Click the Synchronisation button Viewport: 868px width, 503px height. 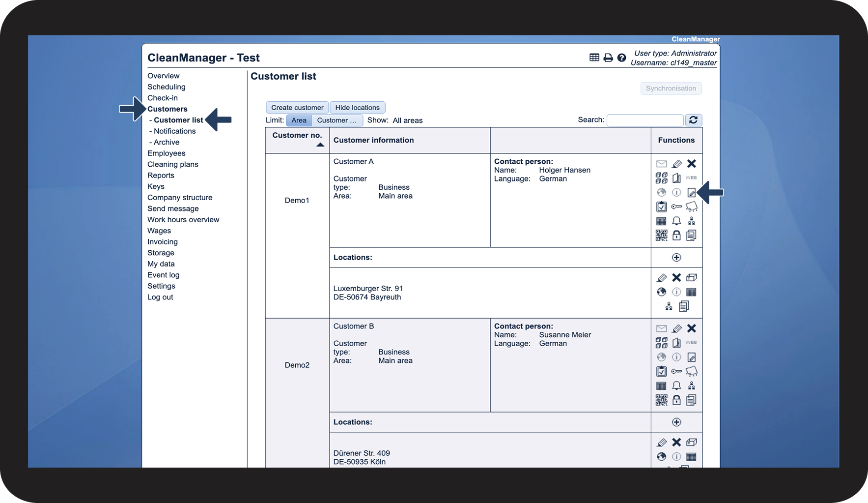click(671, 89)
